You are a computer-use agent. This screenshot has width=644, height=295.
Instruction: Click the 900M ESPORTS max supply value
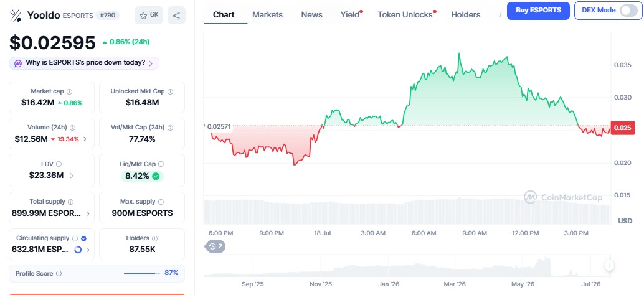coord(142,213)
